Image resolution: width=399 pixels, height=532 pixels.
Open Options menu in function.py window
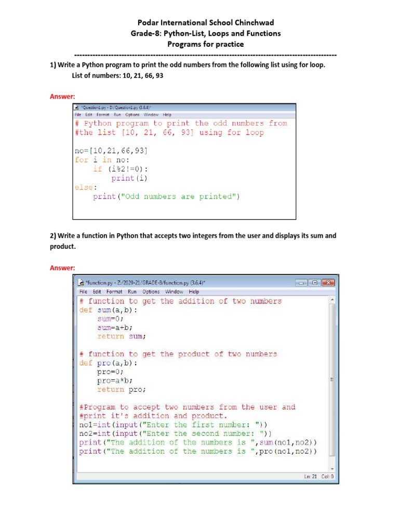(x=151, y=291)
